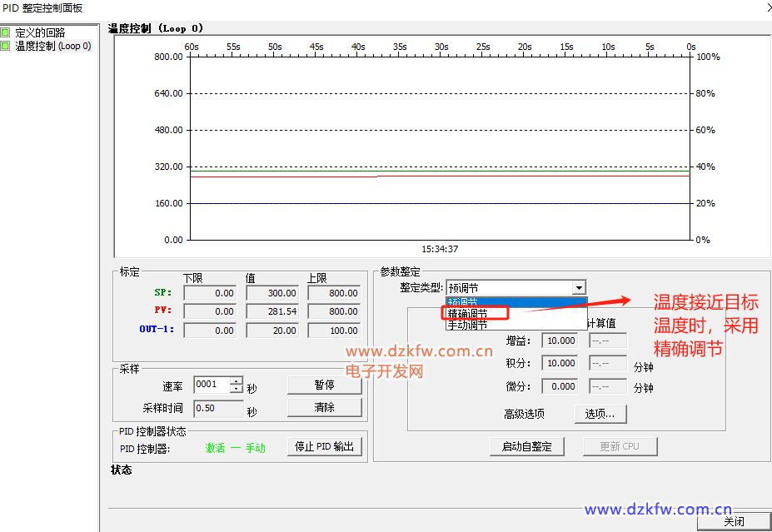Image resolution: width=772 pixels, height=532 pixels.
Task: Open the 整定类型 dropdown arrow
Action: (578, 288)
